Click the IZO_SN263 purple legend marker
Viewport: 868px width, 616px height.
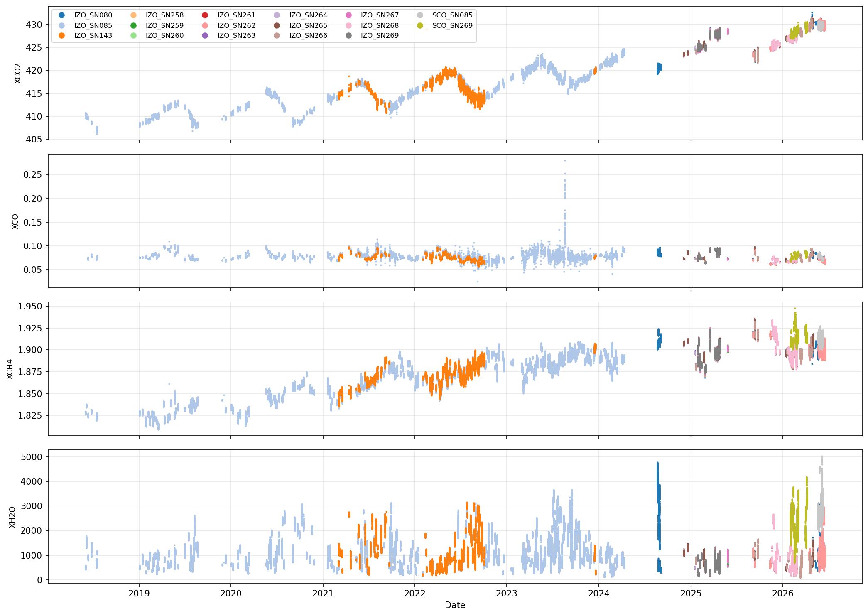(x=205, y=36)
